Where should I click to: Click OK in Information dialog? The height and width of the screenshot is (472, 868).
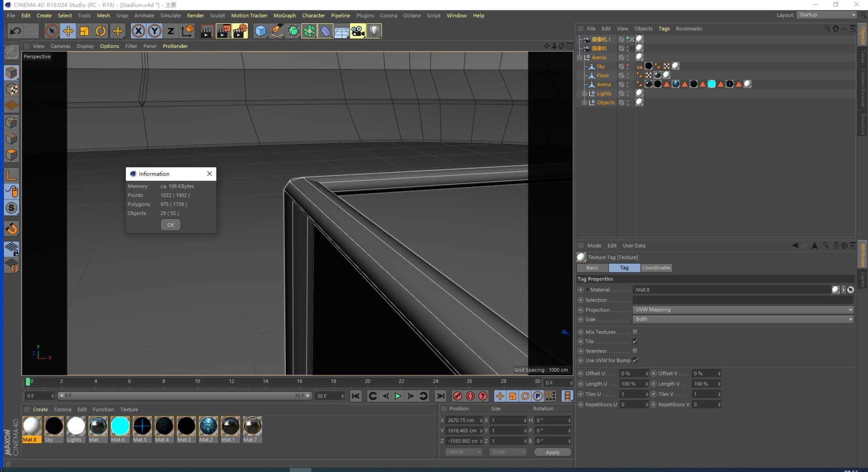[171, 225]
